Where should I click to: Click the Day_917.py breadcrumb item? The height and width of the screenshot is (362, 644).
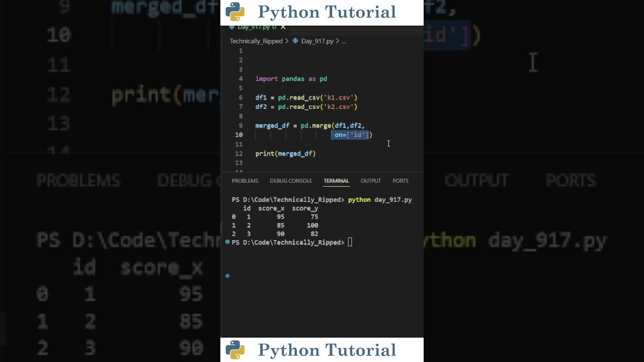[x=317, y=41]
